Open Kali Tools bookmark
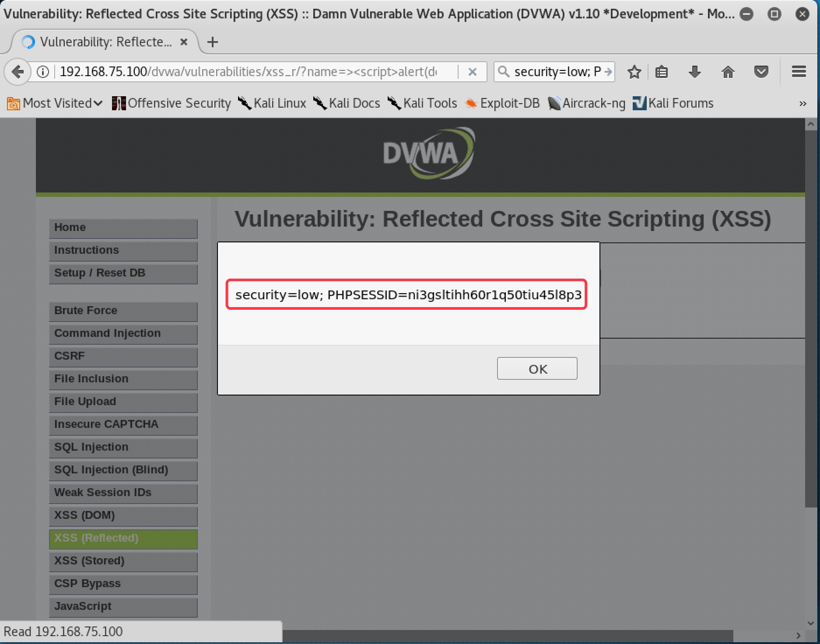The image size is (820, 644). click(422, 103)
